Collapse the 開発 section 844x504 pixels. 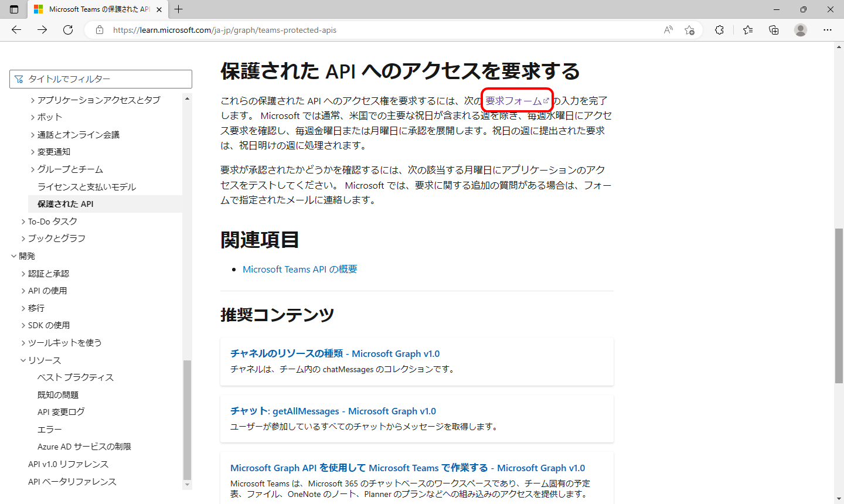[x=14, y=256]
